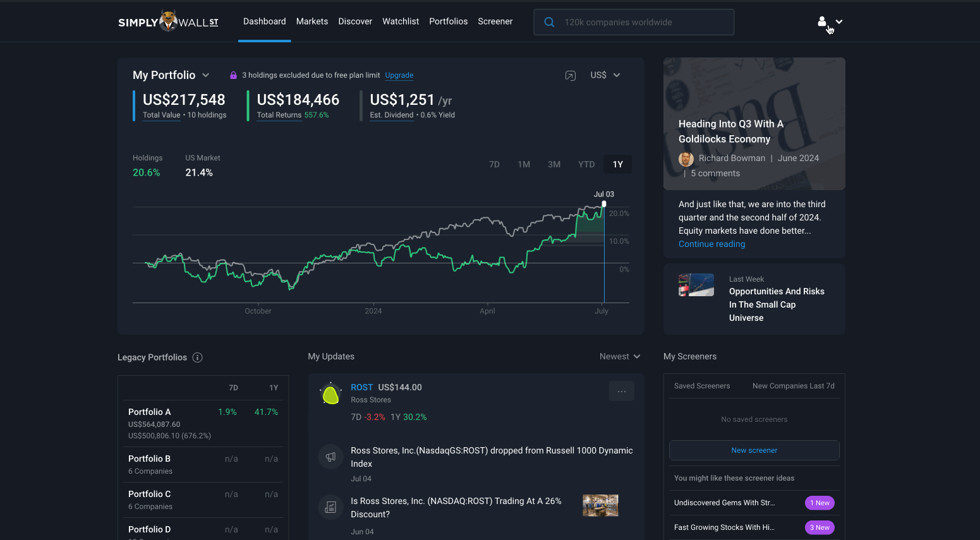
Task: Click the megaphone announcement icon
Action: point(330,457)
